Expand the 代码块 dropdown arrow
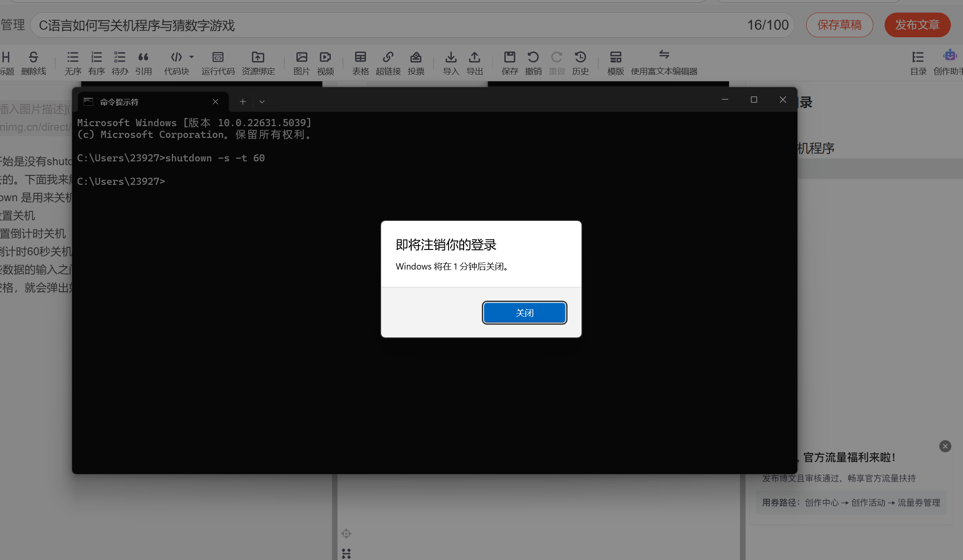The height and width of the screenshot is (560, 963). 192,57
